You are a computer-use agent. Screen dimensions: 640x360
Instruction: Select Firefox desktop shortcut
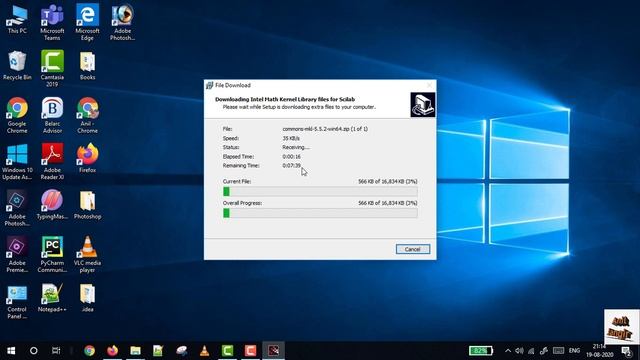[87, 158]
